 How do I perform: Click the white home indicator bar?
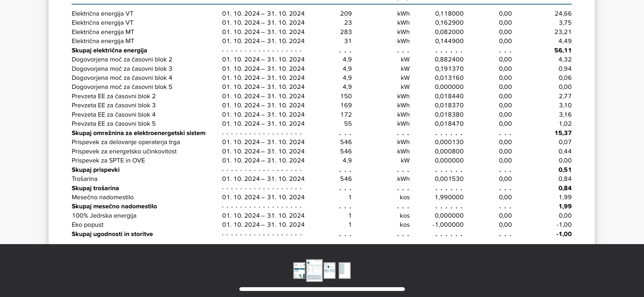click(322, 289)
